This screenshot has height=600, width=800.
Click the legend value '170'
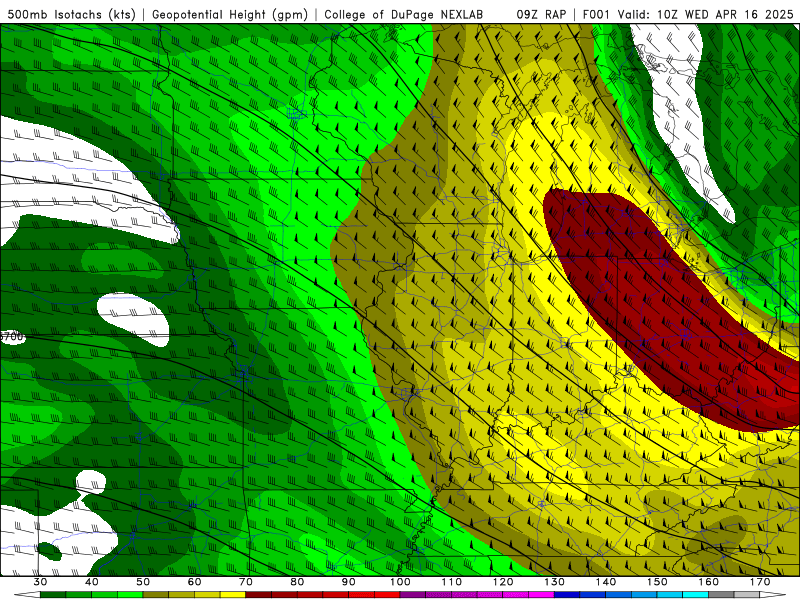point(760,582)
